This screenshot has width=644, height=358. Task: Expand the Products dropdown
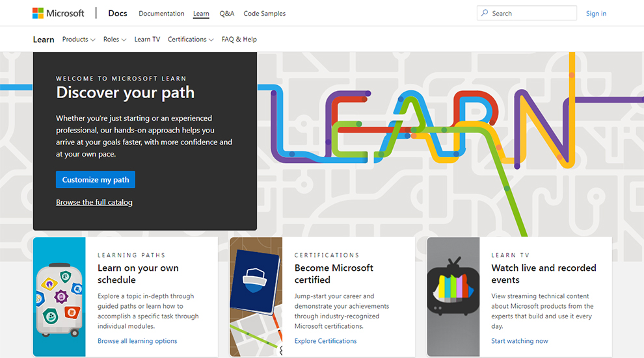[79, 40]
